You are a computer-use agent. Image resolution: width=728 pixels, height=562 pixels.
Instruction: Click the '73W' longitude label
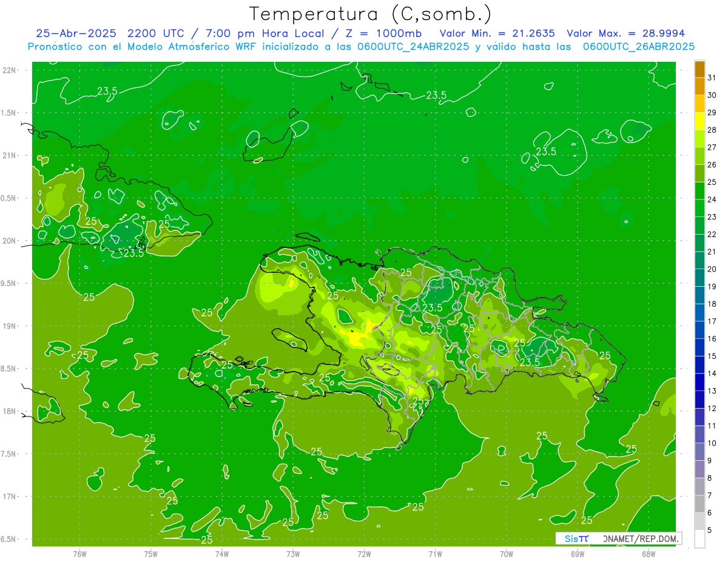click(293, 554)
